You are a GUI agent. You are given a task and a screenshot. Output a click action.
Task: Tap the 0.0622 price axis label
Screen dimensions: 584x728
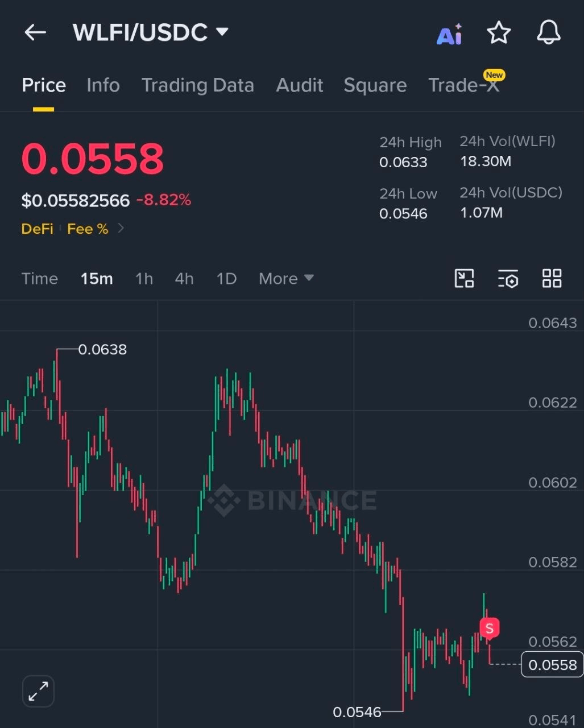pyautogui.click(x=553, y=403)
